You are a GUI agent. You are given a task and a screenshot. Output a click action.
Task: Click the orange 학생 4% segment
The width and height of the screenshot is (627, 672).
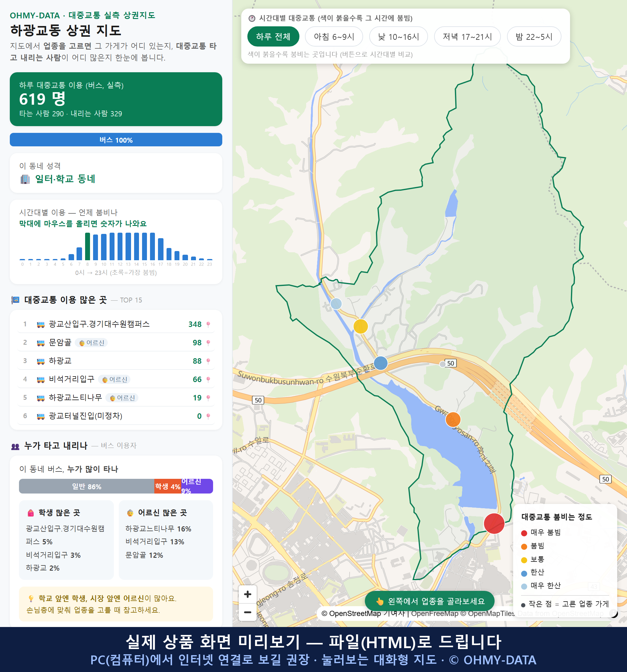pyautogui.click(x=168, y=486)
